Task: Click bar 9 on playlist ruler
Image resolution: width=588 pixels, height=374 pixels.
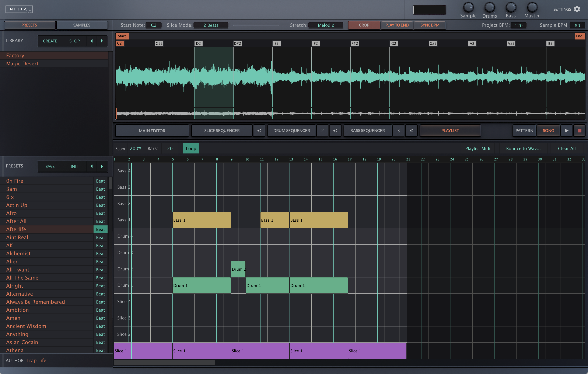Action: [x=231, y=159]
